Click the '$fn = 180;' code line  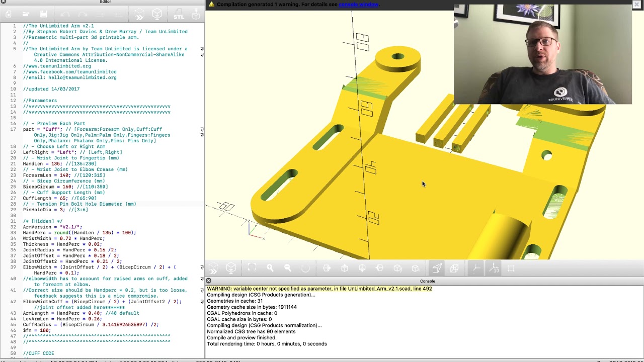(37, 330)
